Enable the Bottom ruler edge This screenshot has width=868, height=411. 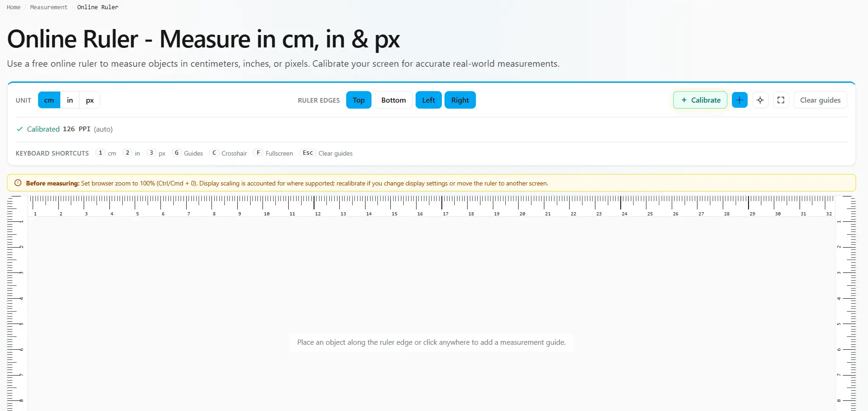(x=394, y=100)
